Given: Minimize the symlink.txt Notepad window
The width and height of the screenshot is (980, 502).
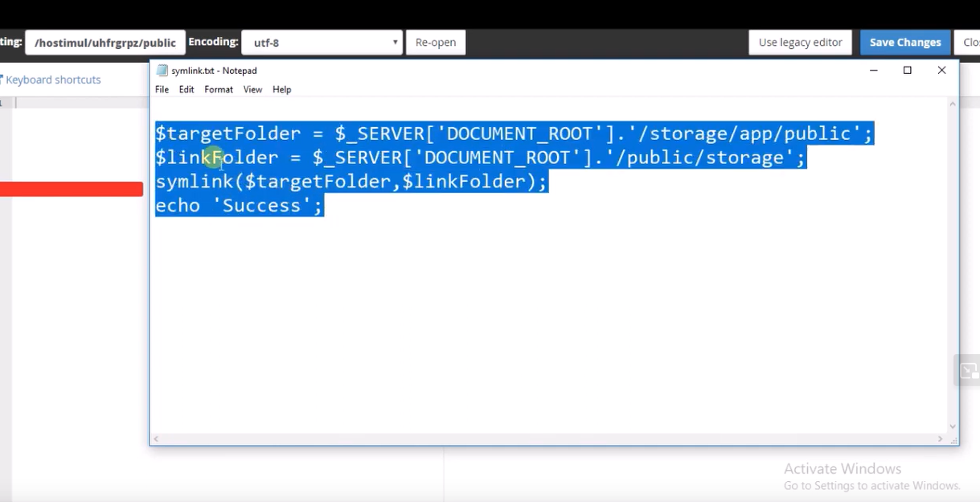Looking at the screenshot, I should (874, 71).
